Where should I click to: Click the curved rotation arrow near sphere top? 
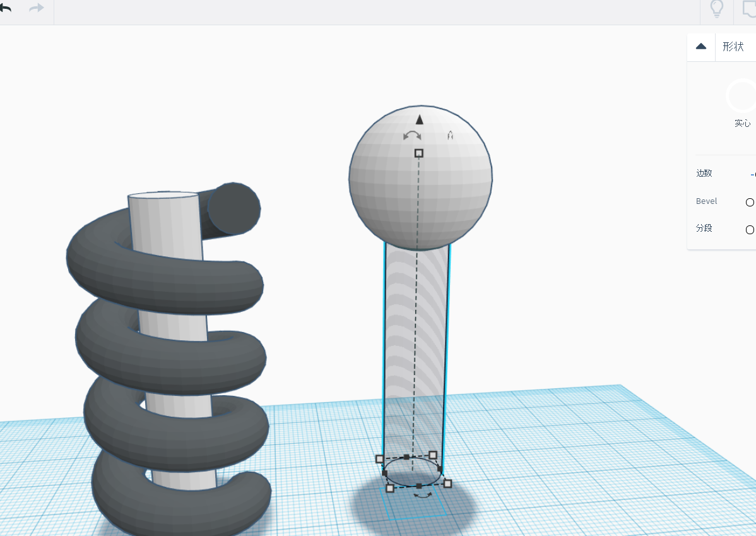412,136
